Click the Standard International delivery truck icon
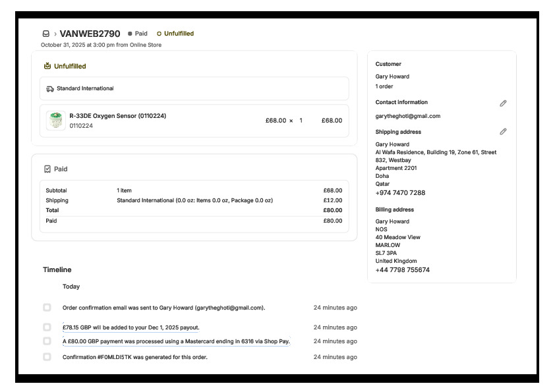The height and width of the screenshot is (392, 555). pyautogui.click(x=50, y=88)
